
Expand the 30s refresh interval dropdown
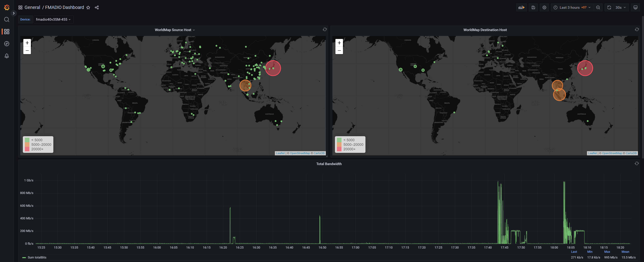tap(621, 8)
